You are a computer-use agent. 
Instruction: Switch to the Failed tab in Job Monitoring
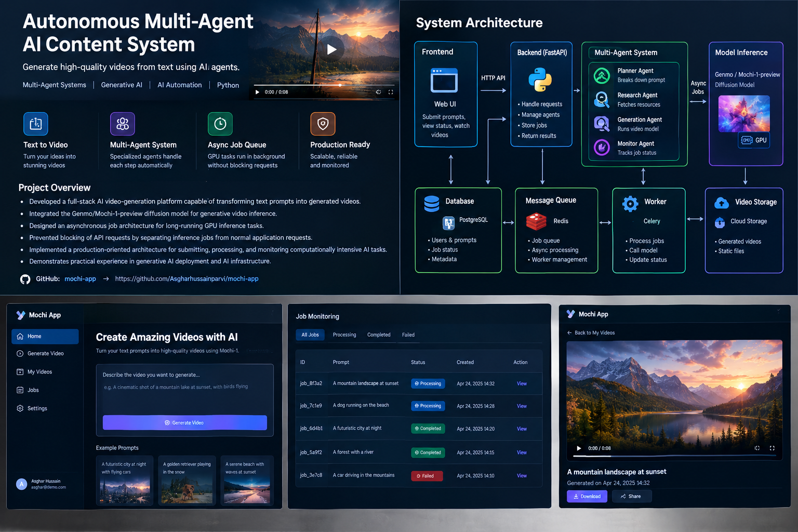point(408,335)
